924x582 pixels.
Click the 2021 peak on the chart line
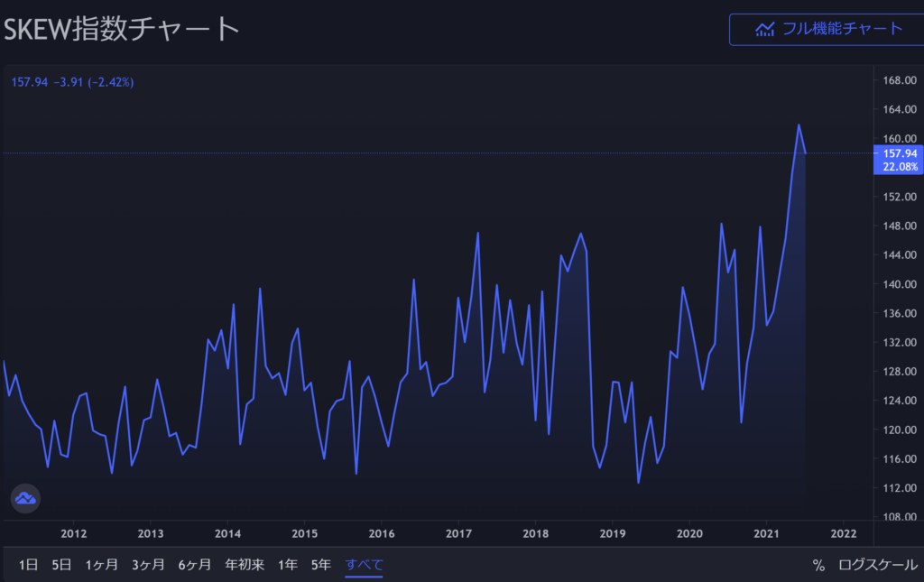[799, 125]
